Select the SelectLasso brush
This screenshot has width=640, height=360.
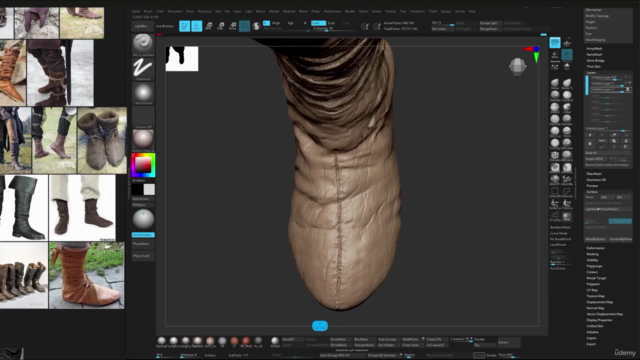point(567,191)
